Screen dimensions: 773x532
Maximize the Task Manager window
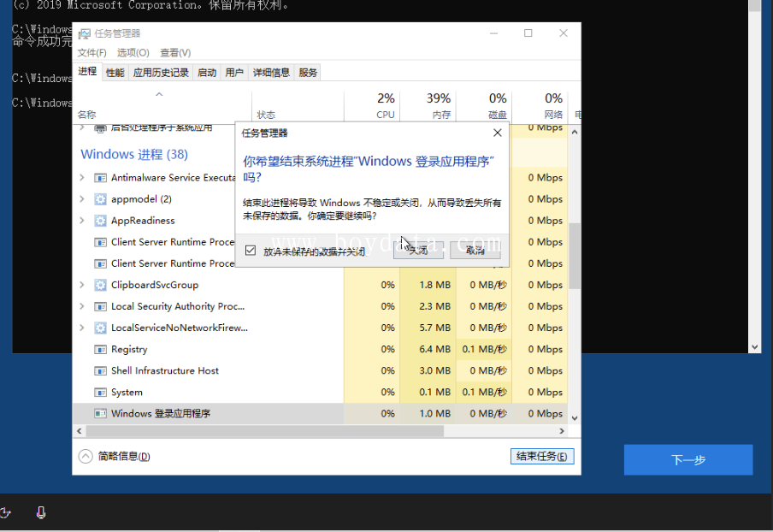[528, 33]
